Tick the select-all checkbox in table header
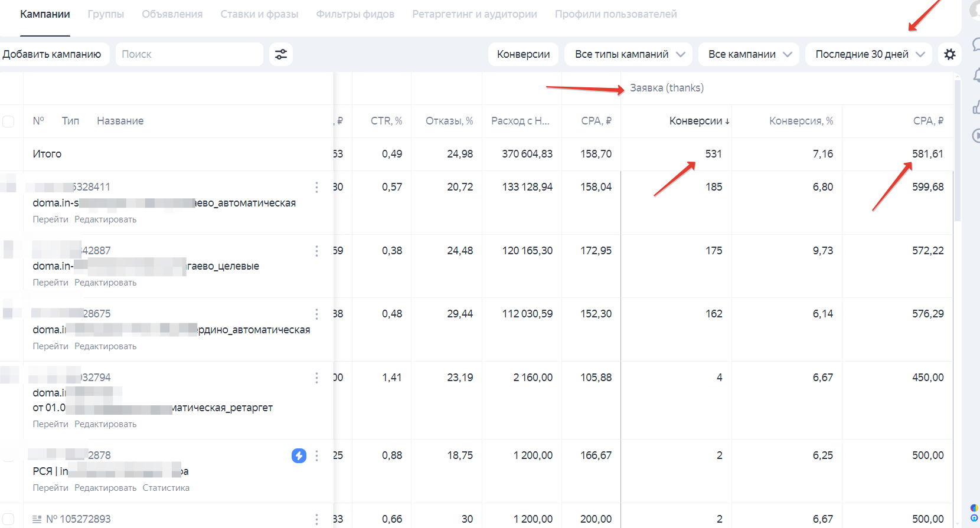Image resolution: width=980 pixels, height=528 pixels. click(x=8, y=121)
